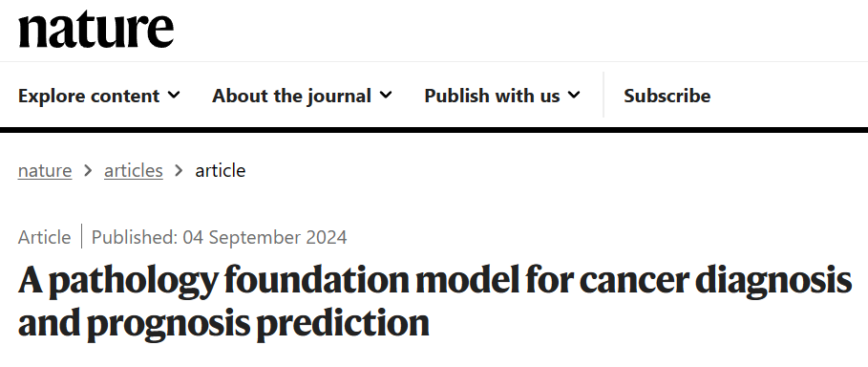Go to the nature breadcrumb link
868x367 pixels.
45,171
